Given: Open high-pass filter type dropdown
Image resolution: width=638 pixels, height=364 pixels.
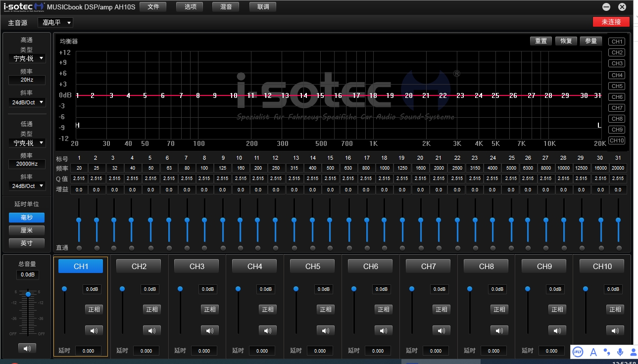Looking at the screenshot, I should pos(27,58).
